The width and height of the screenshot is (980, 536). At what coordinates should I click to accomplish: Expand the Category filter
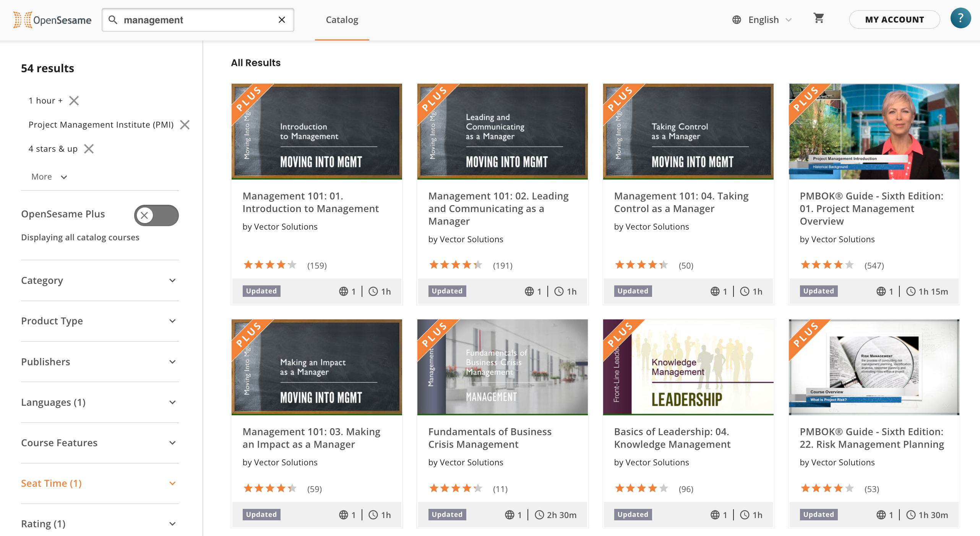click(x=100, y=280)
